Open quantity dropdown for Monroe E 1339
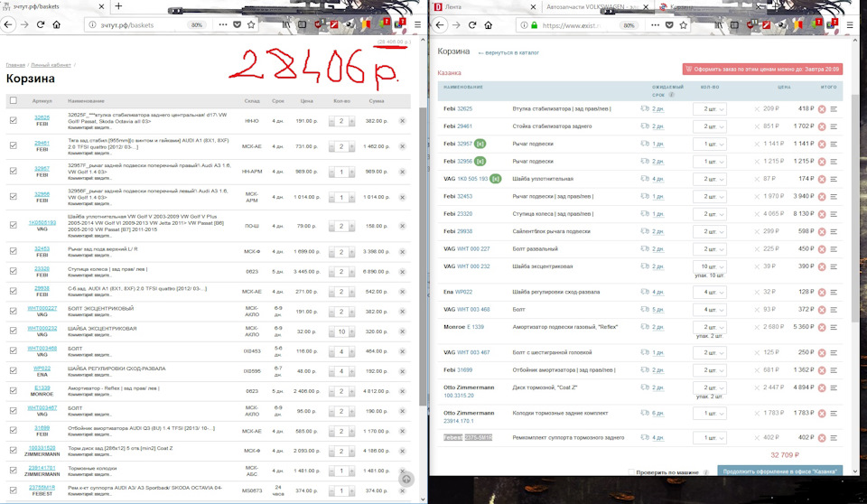 pos(710,327)
